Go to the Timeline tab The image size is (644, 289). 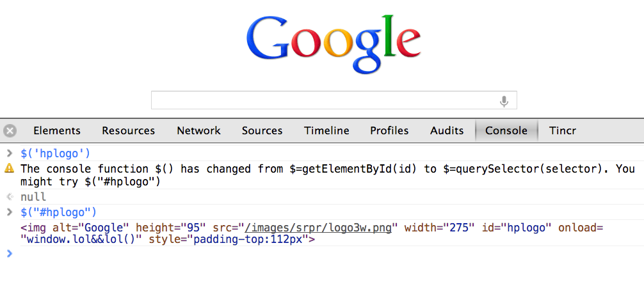pos(326,131)
